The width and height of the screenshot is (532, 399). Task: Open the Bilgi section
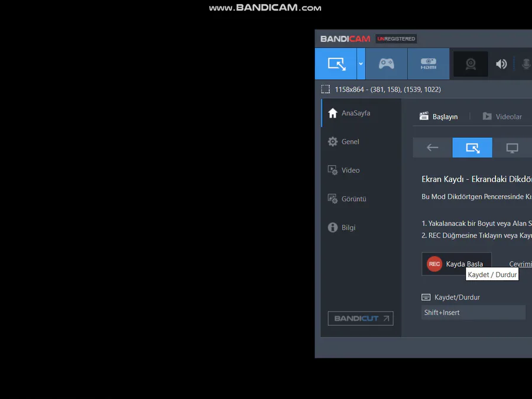click(x=361, y=228)
